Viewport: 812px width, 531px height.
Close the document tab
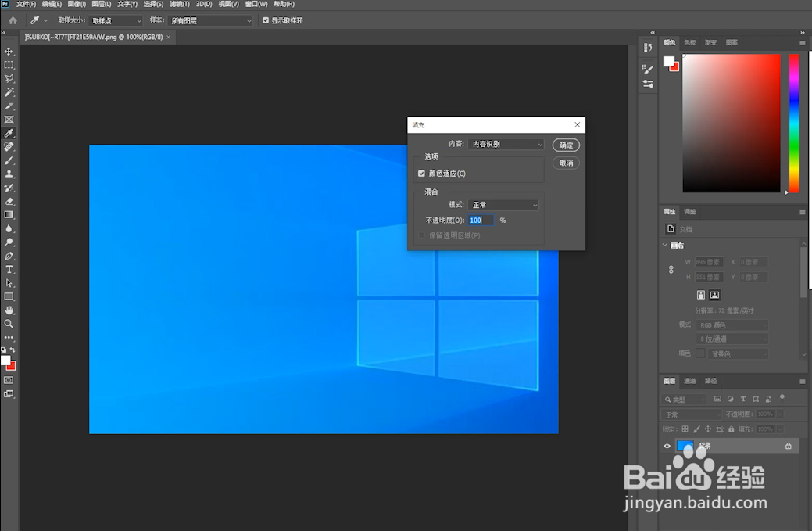(x=168, y=37)
